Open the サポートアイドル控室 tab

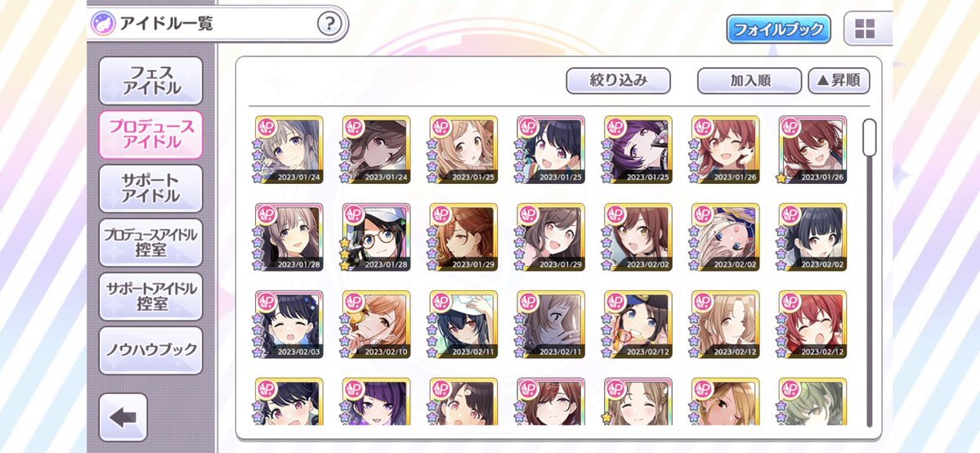coord(150,297)
